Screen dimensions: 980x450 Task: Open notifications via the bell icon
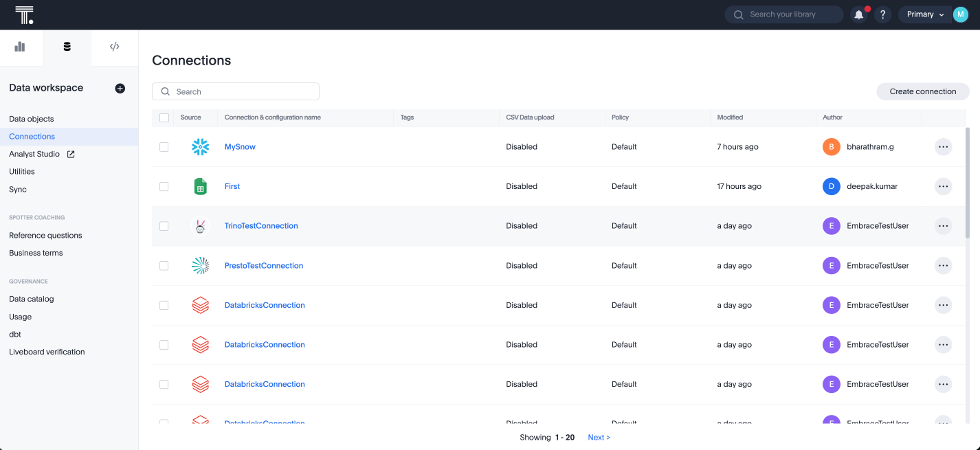pyautogui.click(x=858, y=14)
